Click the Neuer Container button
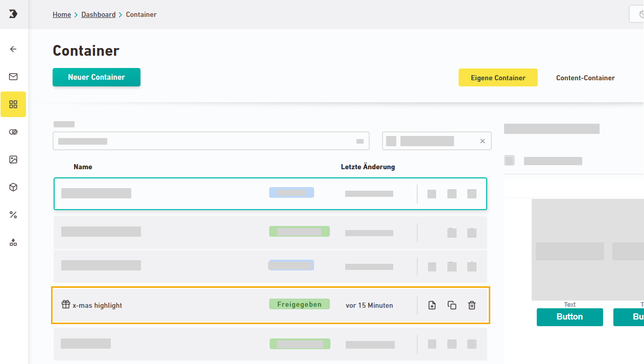 click(97, 77)
